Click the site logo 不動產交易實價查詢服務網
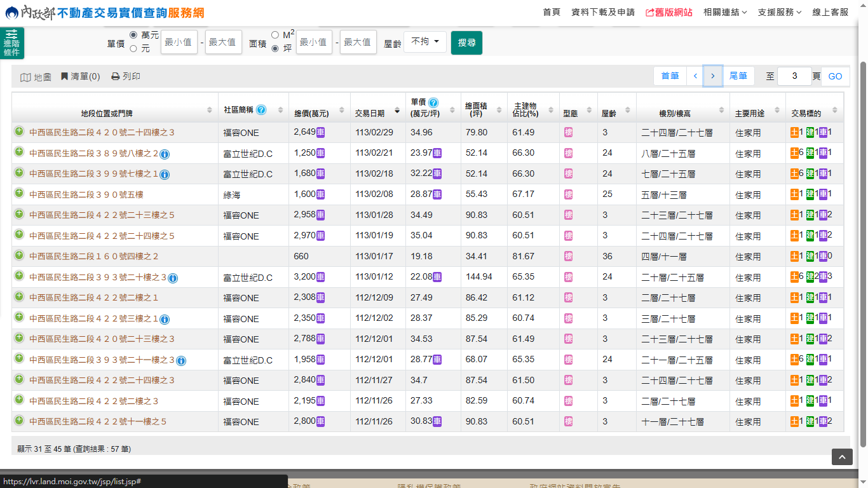The image size is (868, 488). (x=105, y=12)
